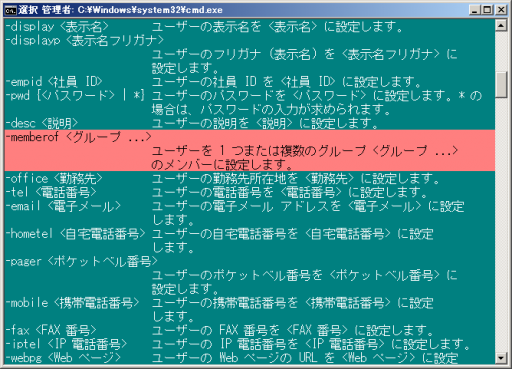The width and height of the screenshot is (512, 369).
Task: Click 'ユーザーの説明を <説明> に設定します。' line
Action: [265, 124]
